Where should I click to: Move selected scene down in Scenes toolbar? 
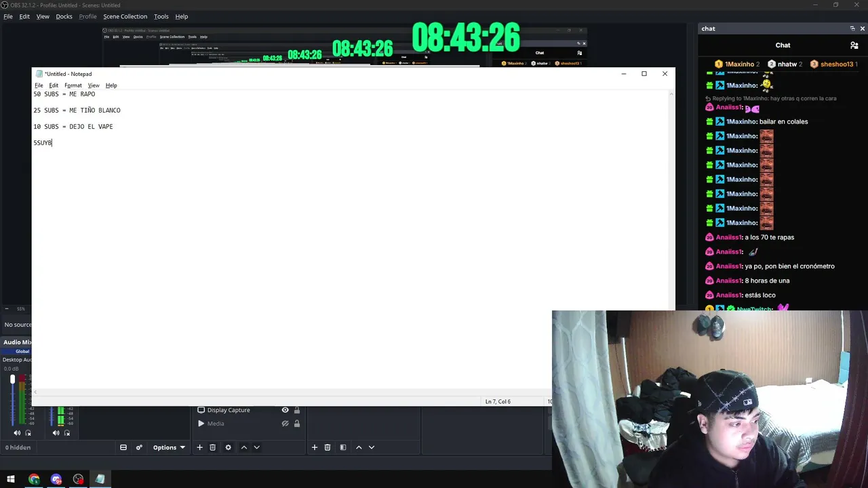372,447
